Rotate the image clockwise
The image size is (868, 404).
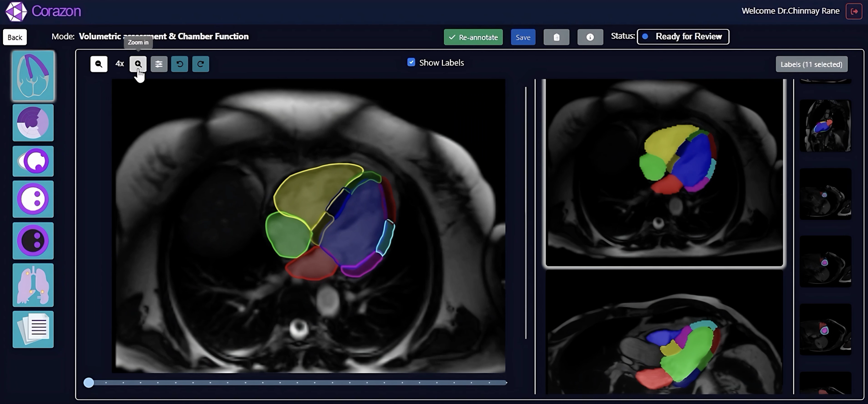click(x=200, y=64)
